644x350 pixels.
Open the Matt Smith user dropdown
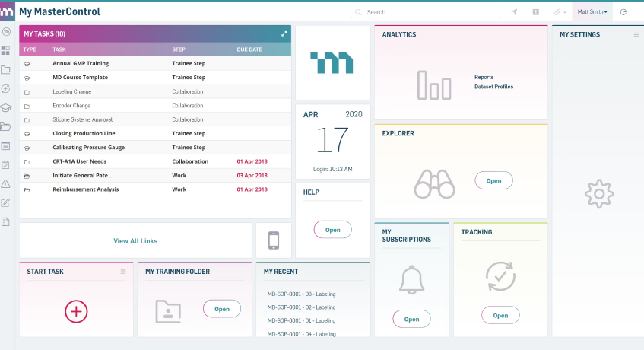click(x=592, y=12)
